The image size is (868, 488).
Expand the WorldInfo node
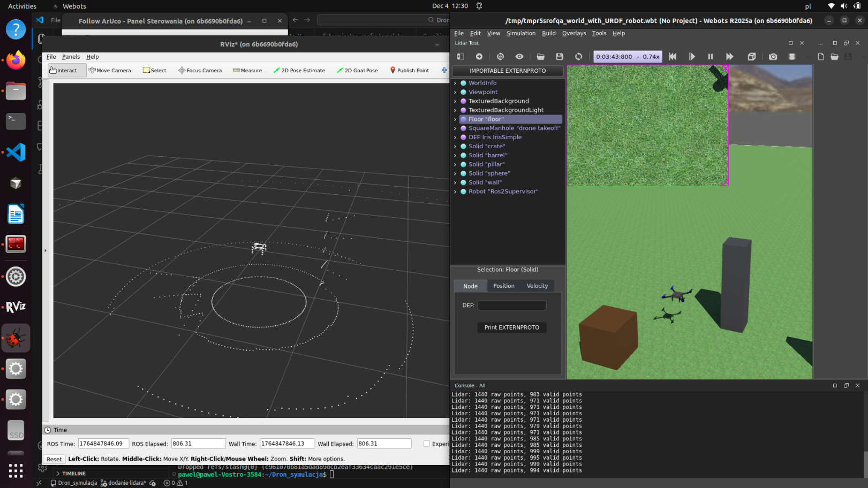pyautogui.click(x=455, y=83)
